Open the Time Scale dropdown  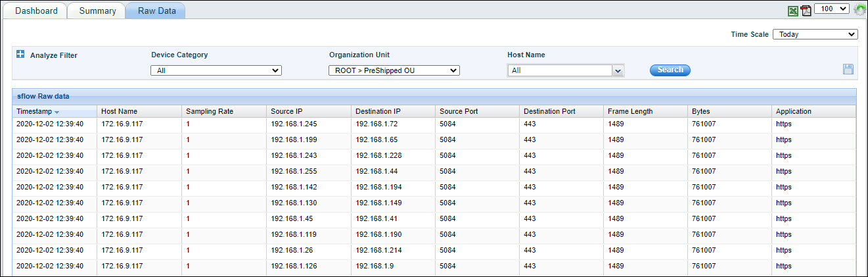pos(815,34)
